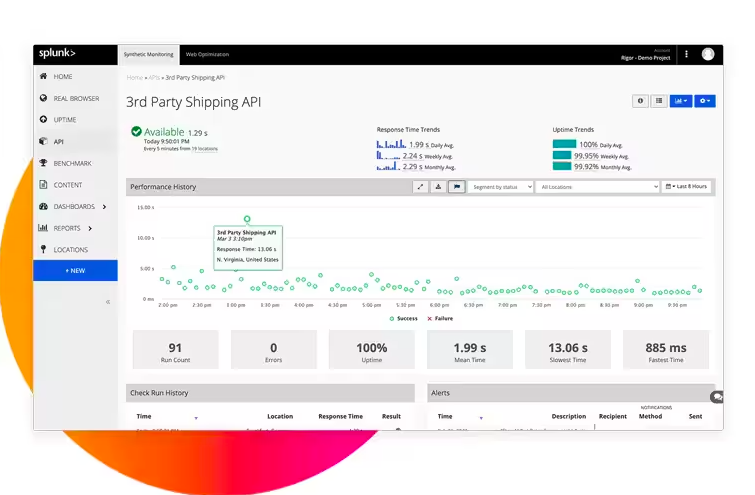
Task: Open the chat bubble widget
Action: click(716, 397)
